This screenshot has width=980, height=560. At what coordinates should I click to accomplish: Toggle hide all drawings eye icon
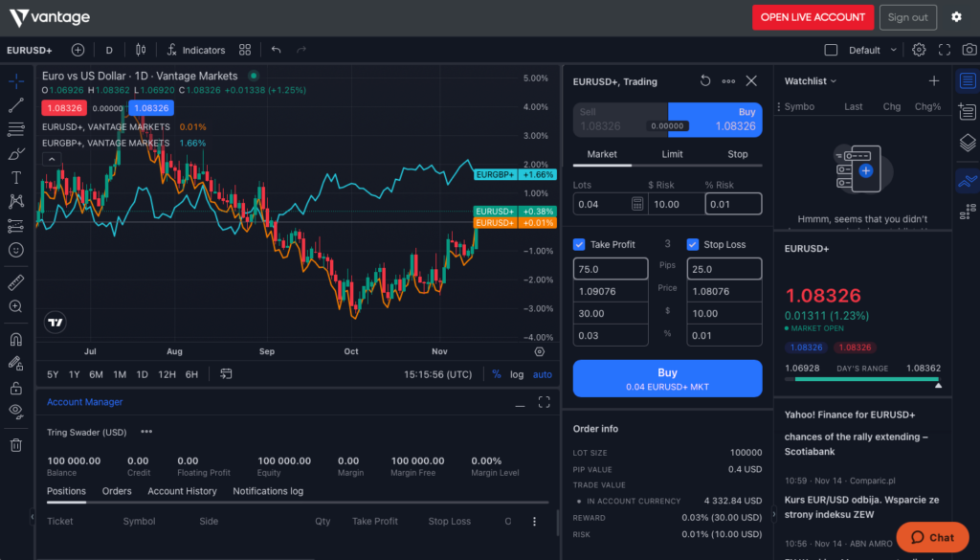click(x=16, y=412)
